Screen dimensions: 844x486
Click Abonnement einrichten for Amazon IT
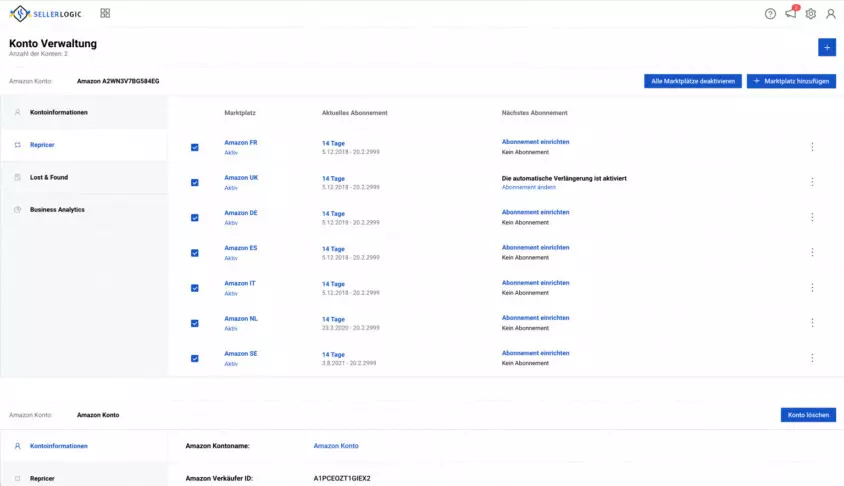(536, 283)
